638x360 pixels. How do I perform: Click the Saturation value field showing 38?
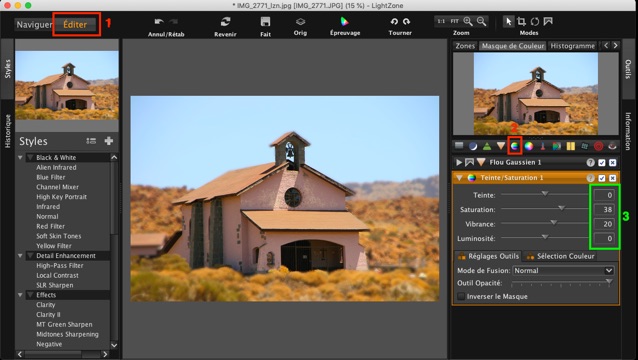click(x=604, y=209)
